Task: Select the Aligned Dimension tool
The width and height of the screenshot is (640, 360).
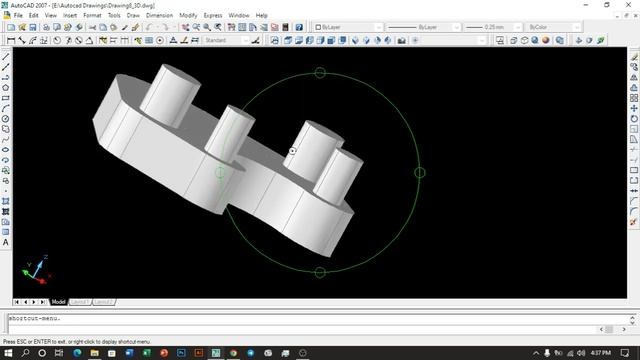Action: pyautogui.click(x=22, y=40)
